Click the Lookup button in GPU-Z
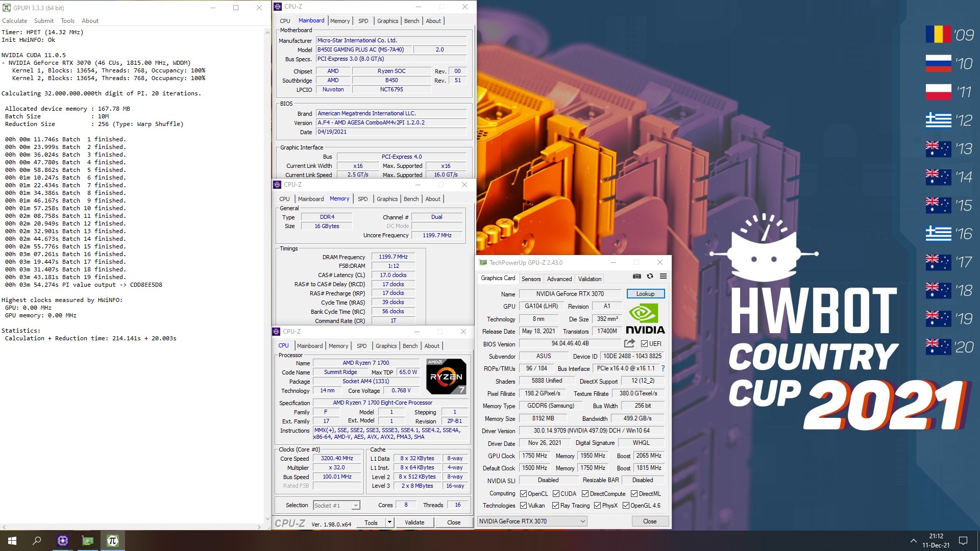 point(645,294)
